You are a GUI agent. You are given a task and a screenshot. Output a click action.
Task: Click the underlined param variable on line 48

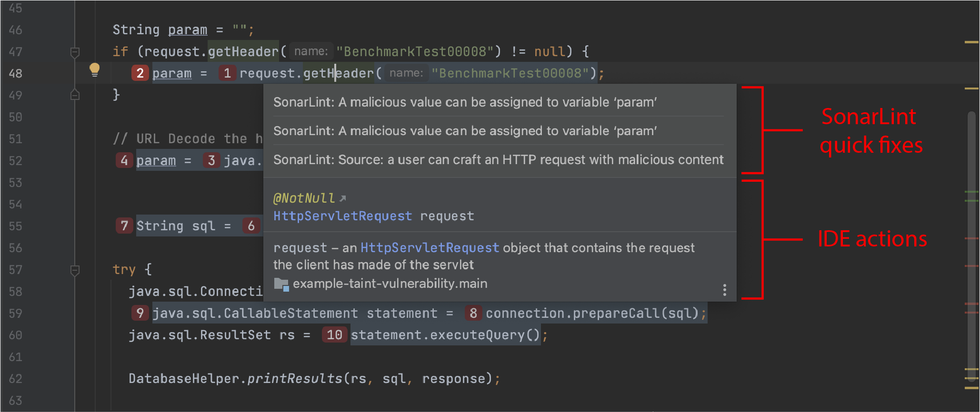[x=172, y=73]
